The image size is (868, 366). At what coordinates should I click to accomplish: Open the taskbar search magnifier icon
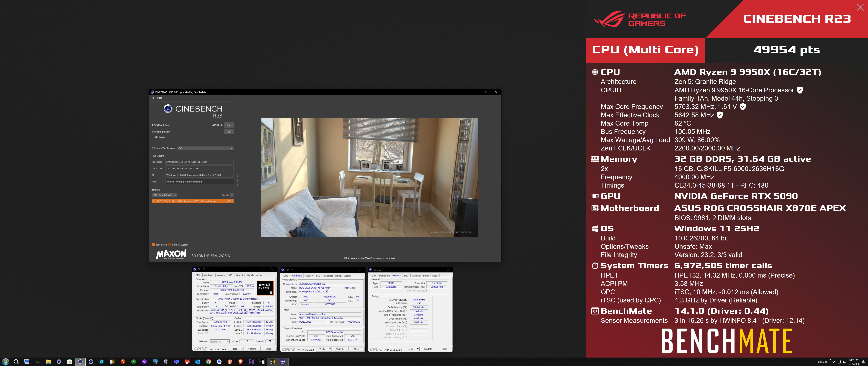pos(16,362)
